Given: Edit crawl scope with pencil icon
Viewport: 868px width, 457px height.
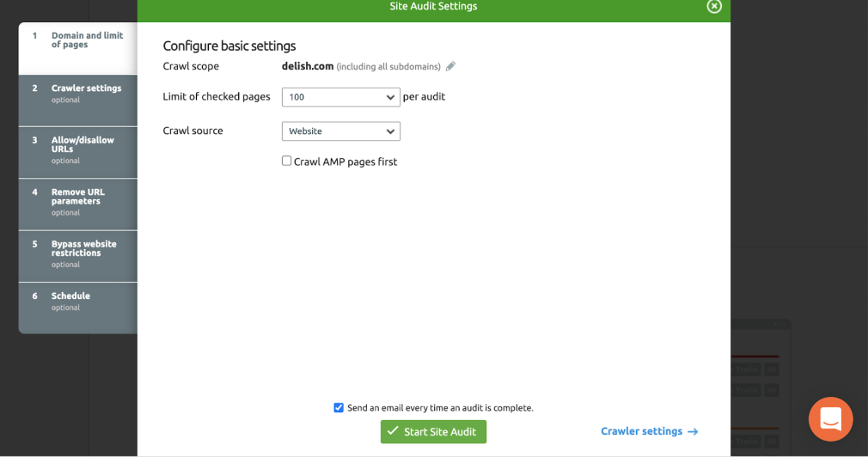Looking at the screenshot, I should tap(450, 66).
